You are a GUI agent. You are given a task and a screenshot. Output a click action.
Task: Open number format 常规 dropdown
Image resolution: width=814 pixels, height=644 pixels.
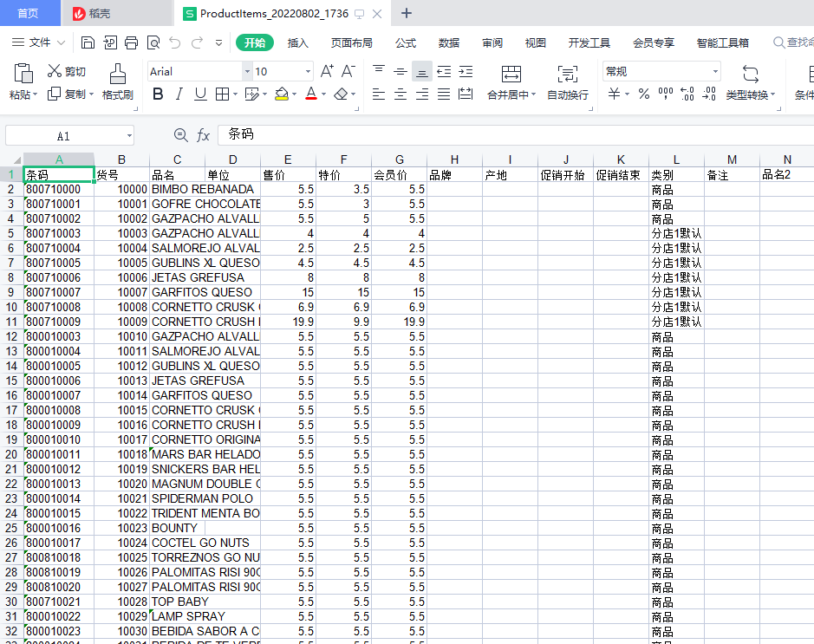pyautogui.click(x=715, y=71)
